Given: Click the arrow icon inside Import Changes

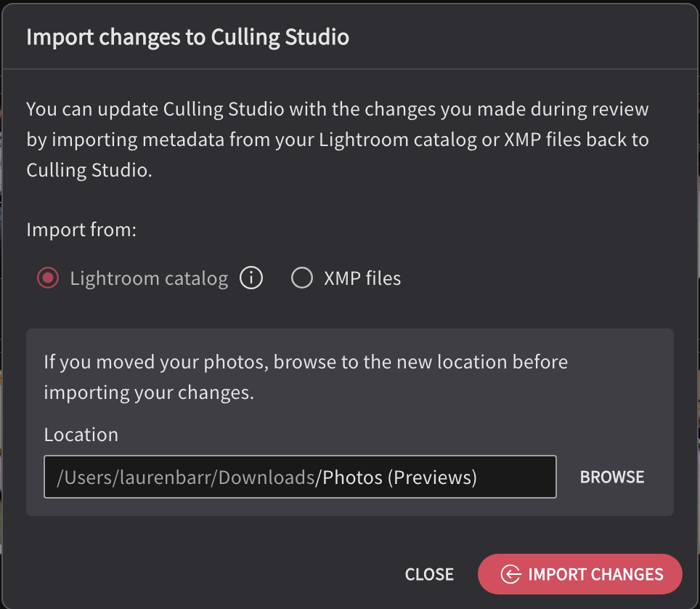Looking at the screenshot, I should click(x=510, y=574).
